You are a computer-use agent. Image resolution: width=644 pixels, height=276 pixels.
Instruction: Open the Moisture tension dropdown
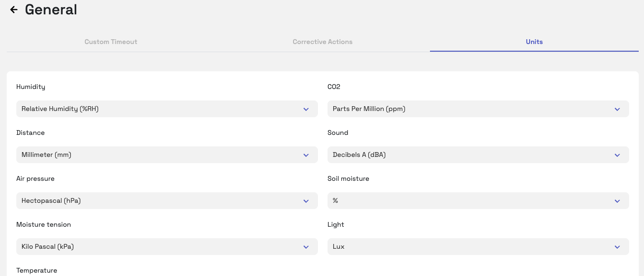pyautogui.click(x=167, y=247)
